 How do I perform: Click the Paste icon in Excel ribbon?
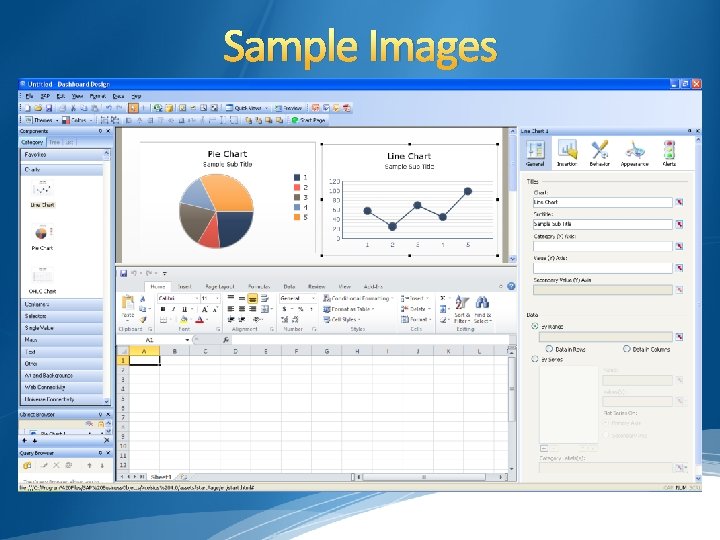[128, 303]
